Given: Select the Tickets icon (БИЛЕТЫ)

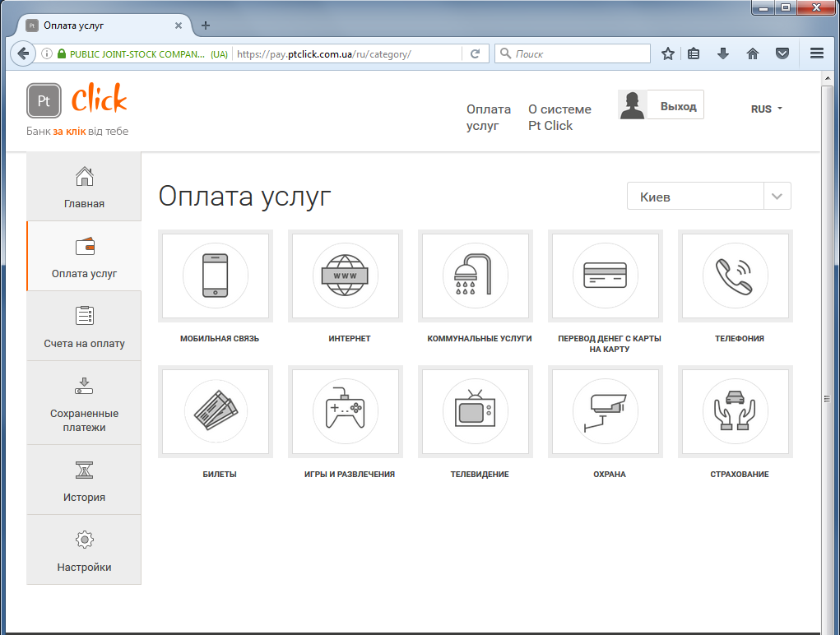Looking at the screenshot, I should [x=216, y=411].
